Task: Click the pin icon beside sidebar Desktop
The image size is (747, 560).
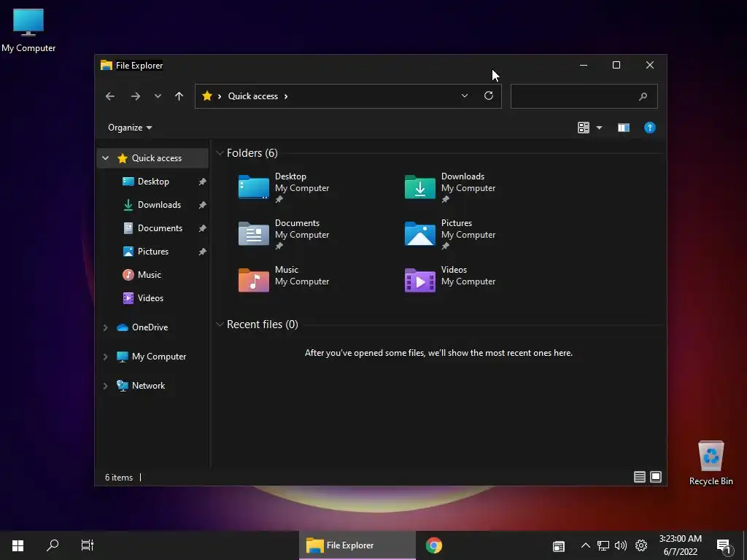Action: tap(203, 182)
